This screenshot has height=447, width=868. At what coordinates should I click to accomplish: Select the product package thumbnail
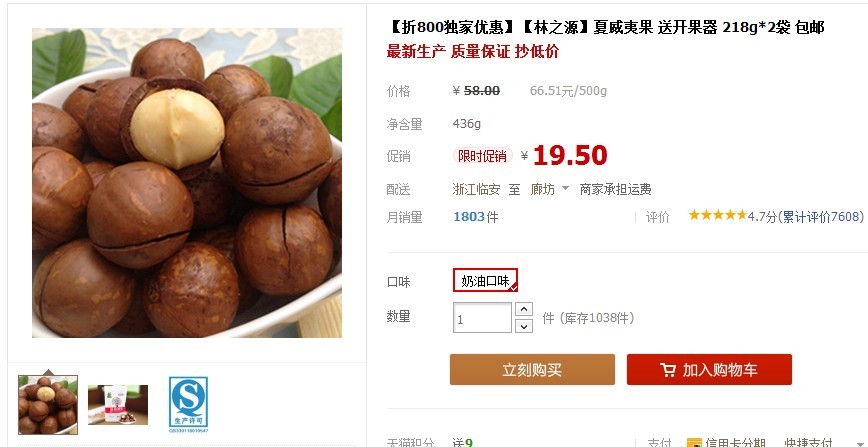click(118, 405)
